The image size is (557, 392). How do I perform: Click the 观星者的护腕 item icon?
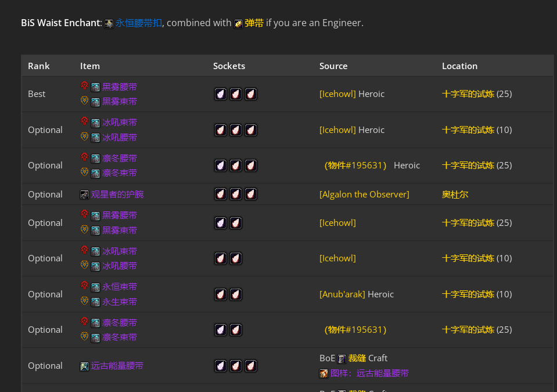(84, 195)
